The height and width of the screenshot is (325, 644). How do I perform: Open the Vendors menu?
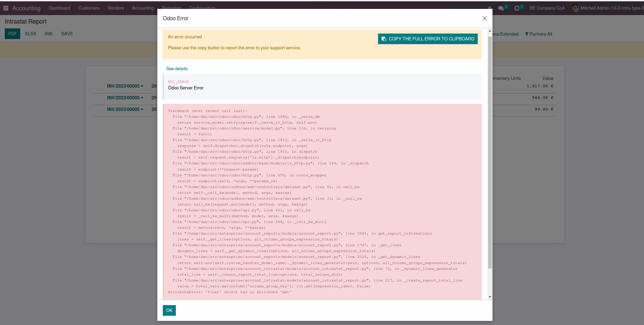tap(116, 8)
